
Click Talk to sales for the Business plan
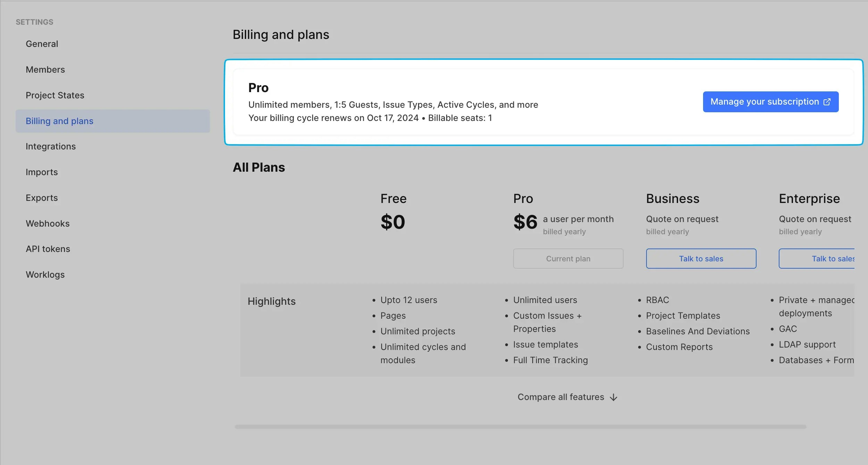pyautogui.click(x=701, y=259)
